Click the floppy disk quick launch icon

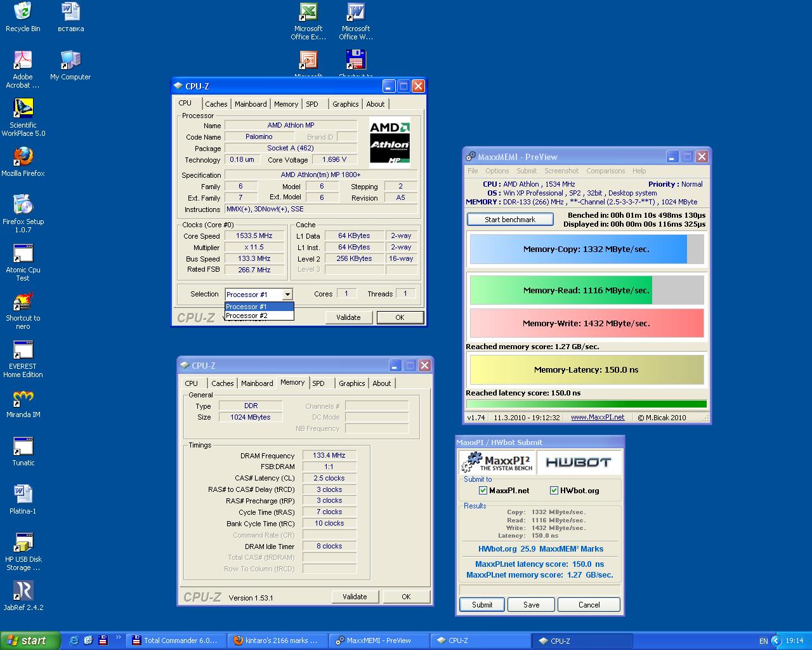click(103, 640)
